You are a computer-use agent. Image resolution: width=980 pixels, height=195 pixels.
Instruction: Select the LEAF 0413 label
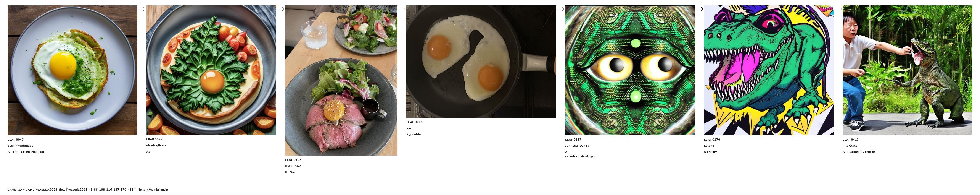coord(851,140)
